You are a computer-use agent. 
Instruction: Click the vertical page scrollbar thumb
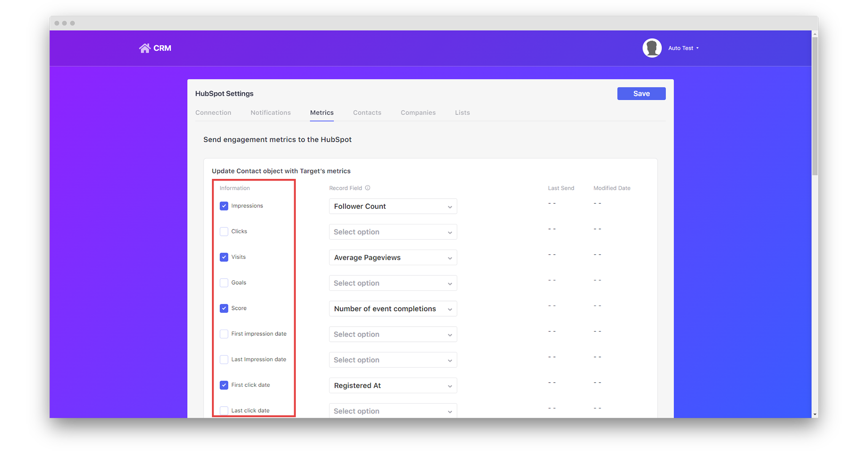[x=815, y=105]
